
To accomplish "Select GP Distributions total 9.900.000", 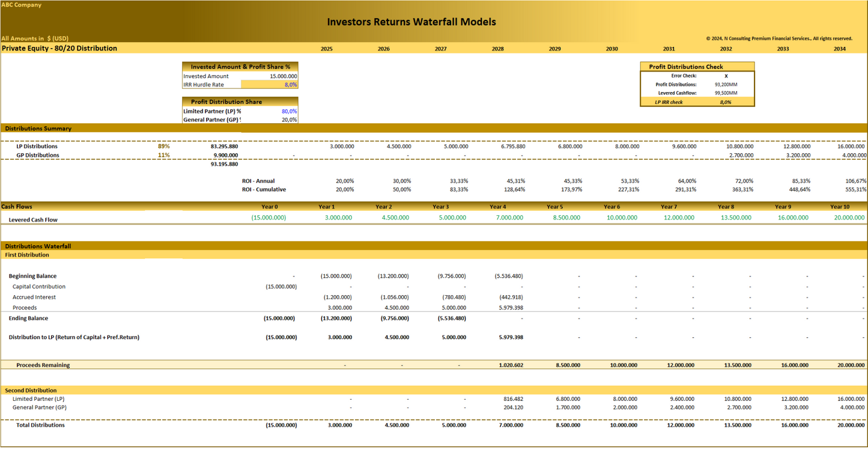I will 226,155.
